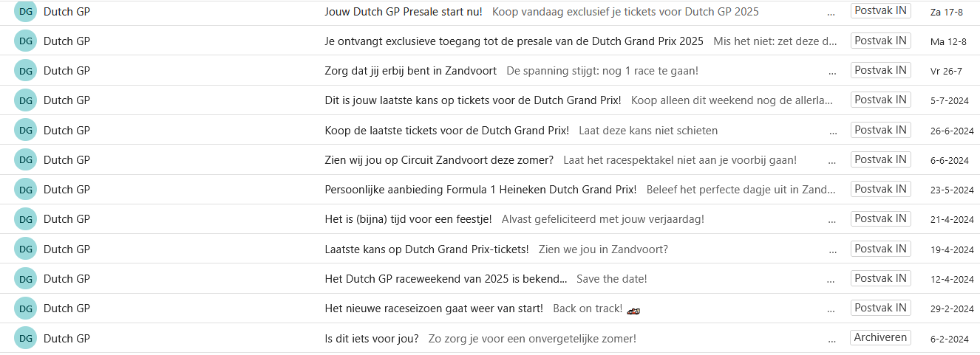Click the DG avatar of the Ma 12-8 email
The image size is (980, 355).
coord(26,41)
